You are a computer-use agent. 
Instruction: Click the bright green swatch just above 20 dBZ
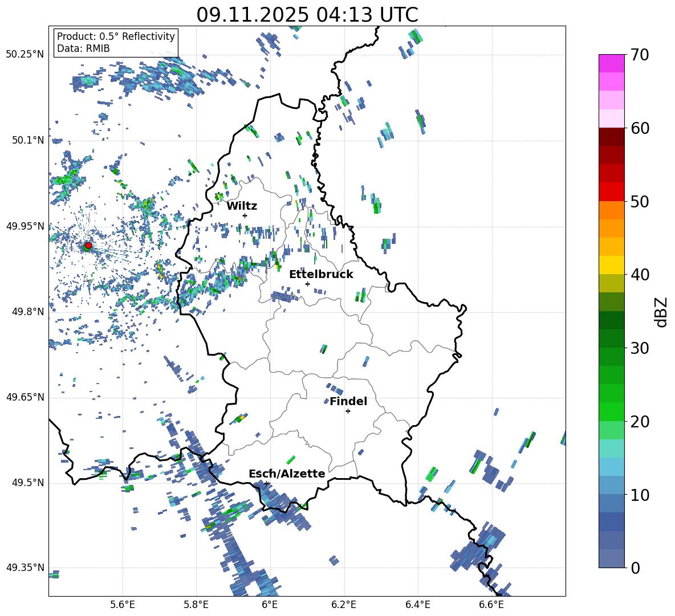(611, 411)
